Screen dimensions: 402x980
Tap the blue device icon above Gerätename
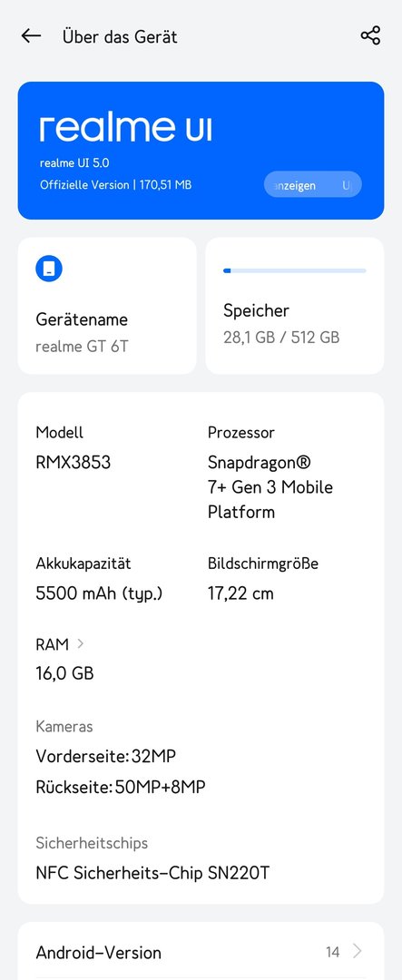pos(49,269)
